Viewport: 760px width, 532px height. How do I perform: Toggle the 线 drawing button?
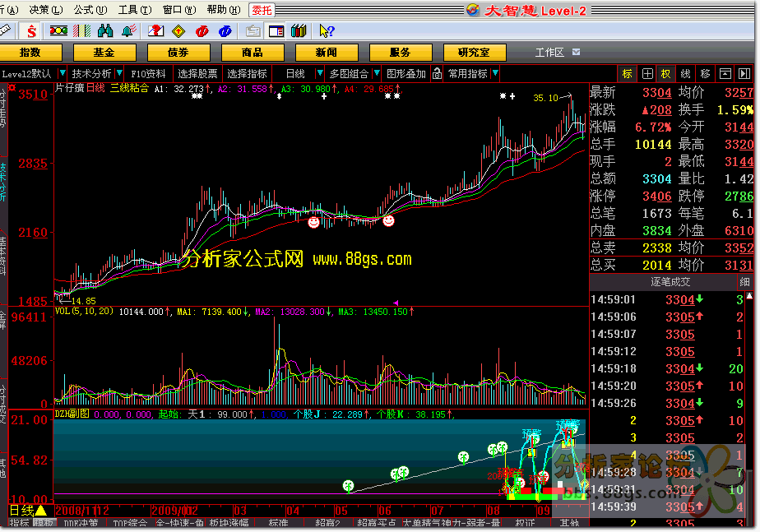(x=685, y=74)
